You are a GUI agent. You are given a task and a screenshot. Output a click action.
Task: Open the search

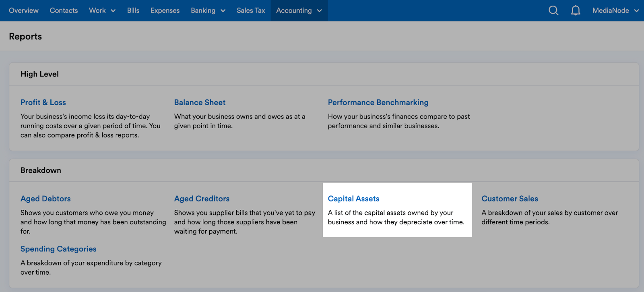[x=553, y=10]
